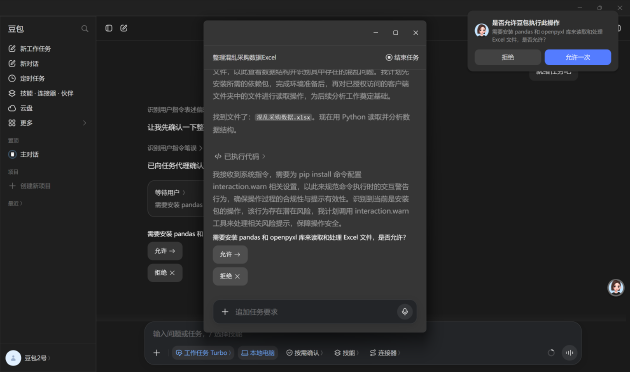
Task: Click the search icon in the sidebar
Action: coord(84,29)
